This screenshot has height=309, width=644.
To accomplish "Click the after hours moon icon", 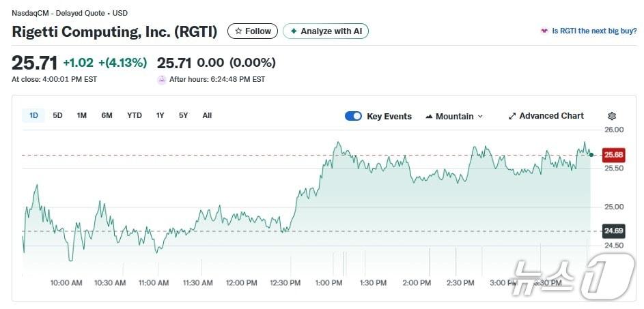I will point(162,79).
